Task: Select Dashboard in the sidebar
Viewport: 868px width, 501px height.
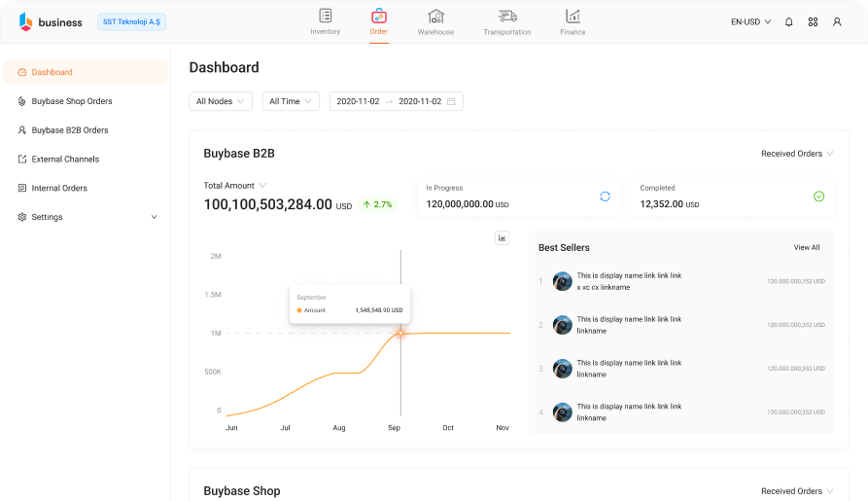Action: click(86, 72)
